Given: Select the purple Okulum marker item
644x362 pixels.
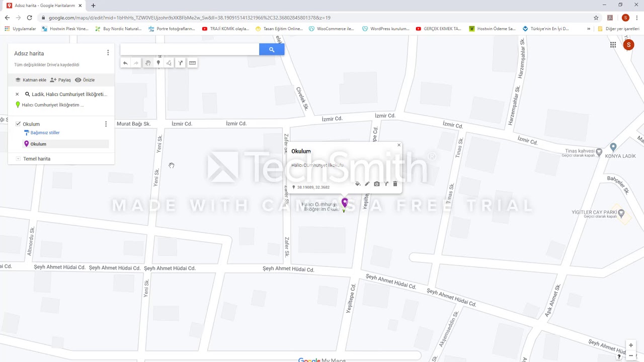Looking at the screenshot, I should coord(66,144).
